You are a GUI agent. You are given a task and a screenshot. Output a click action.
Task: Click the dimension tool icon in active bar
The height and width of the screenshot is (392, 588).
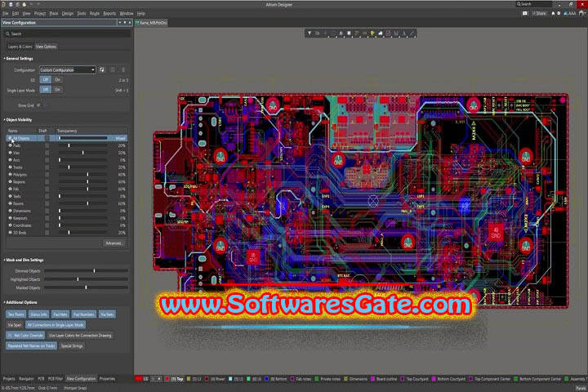[396, 33]
